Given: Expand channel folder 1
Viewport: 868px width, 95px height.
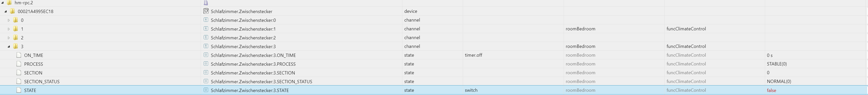Looking at the screenshot, I should point(9,29).
